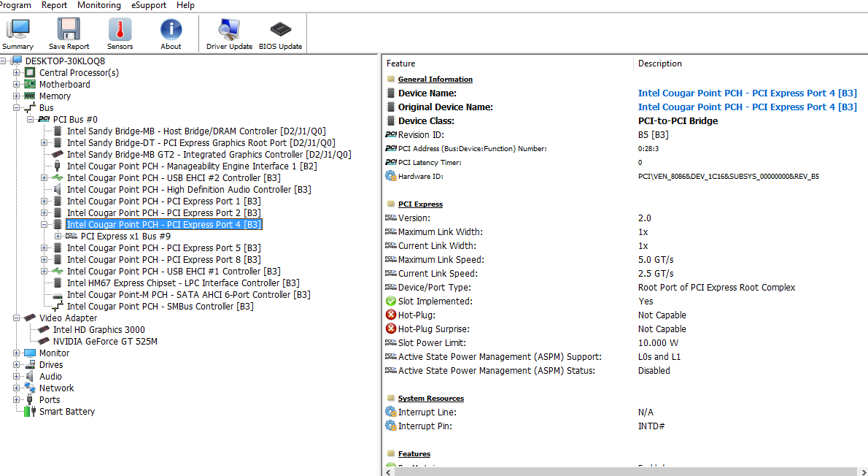This screenshot has height=476, width=868.
Task: Select PCI Express Graphics Root Port entry
Action: click(x=201, y=143)
